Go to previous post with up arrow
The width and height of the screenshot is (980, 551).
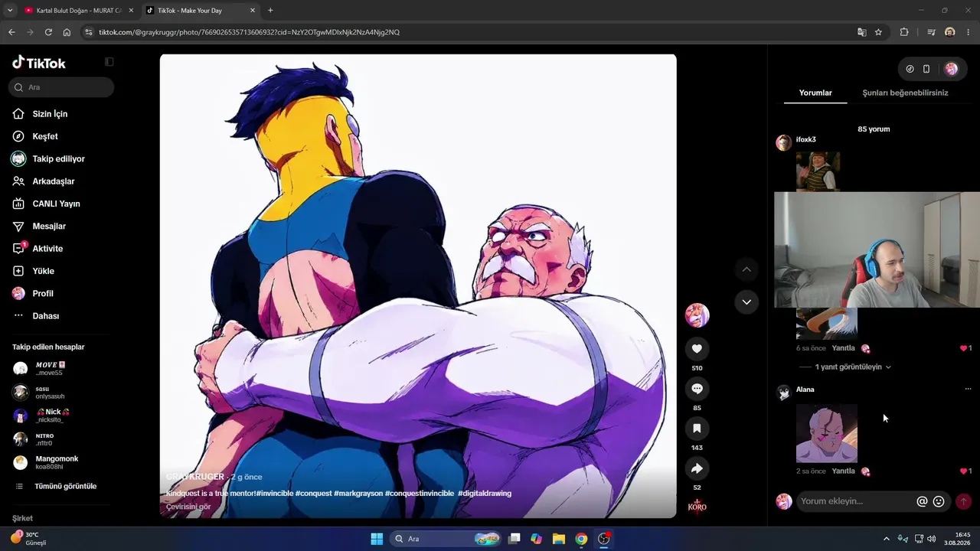click(x=746, y=269)
